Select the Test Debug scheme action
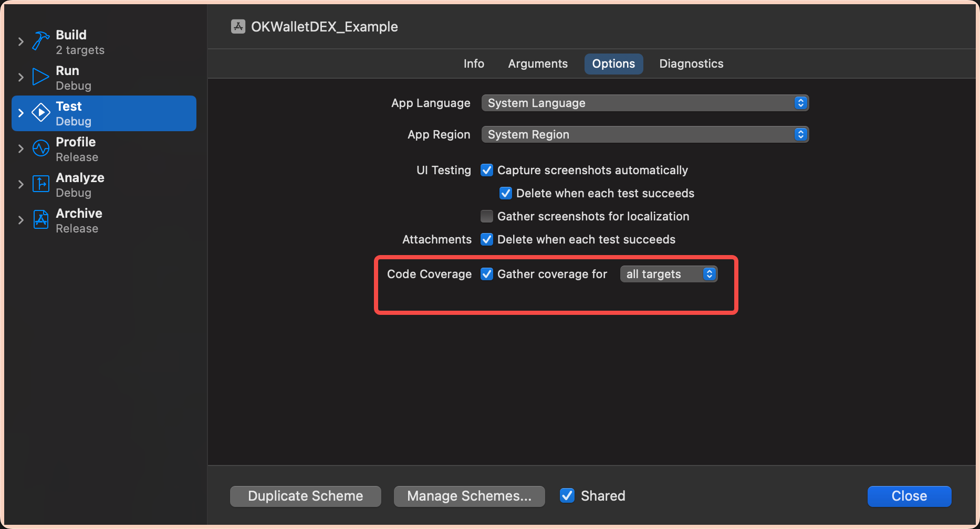Viewport: 980px width, 529px height. (x=104, y=113)
